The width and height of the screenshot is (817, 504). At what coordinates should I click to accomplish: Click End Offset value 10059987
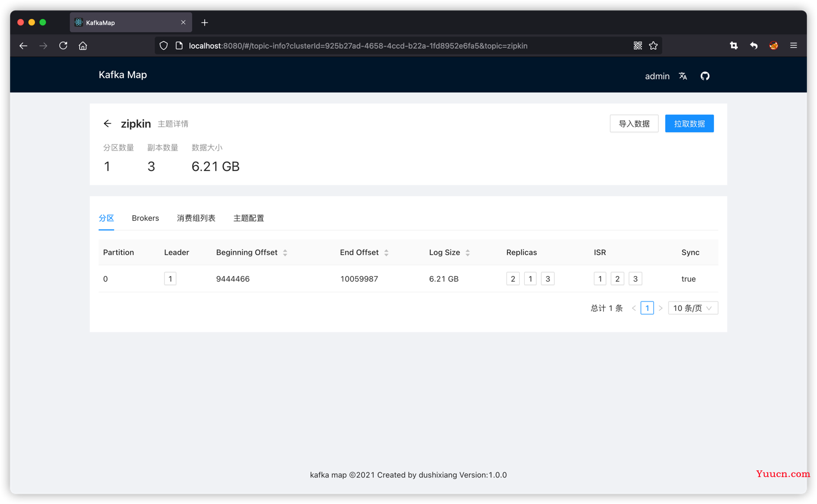coord(359,279)
